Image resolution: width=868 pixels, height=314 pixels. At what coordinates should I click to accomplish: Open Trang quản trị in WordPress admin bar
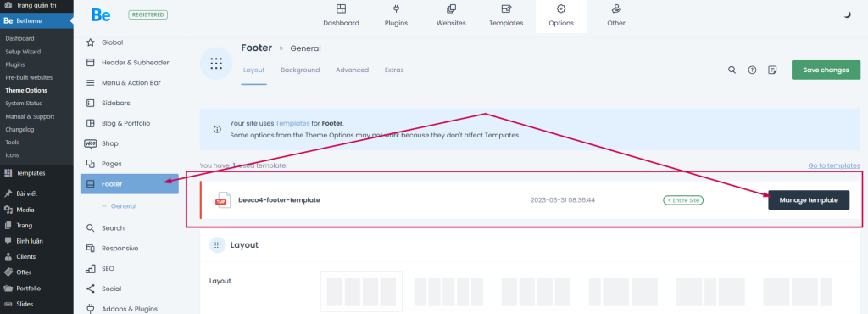[36, 4]
